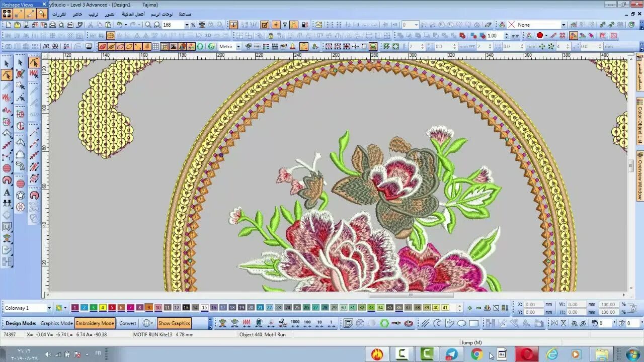Save the design with the diskette icon
This screenshot has width=644, height=362.
(27, 25)
